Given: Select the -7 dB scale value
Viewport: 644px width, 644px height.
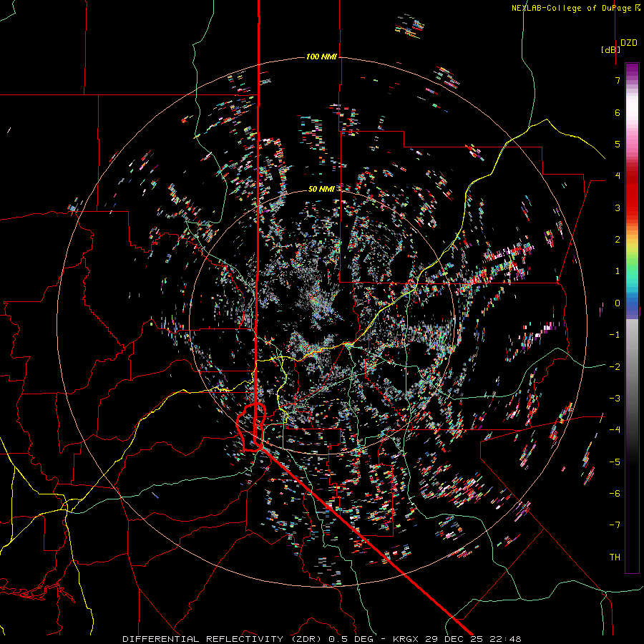Looking at the screenshot, I should pos(615,525).
